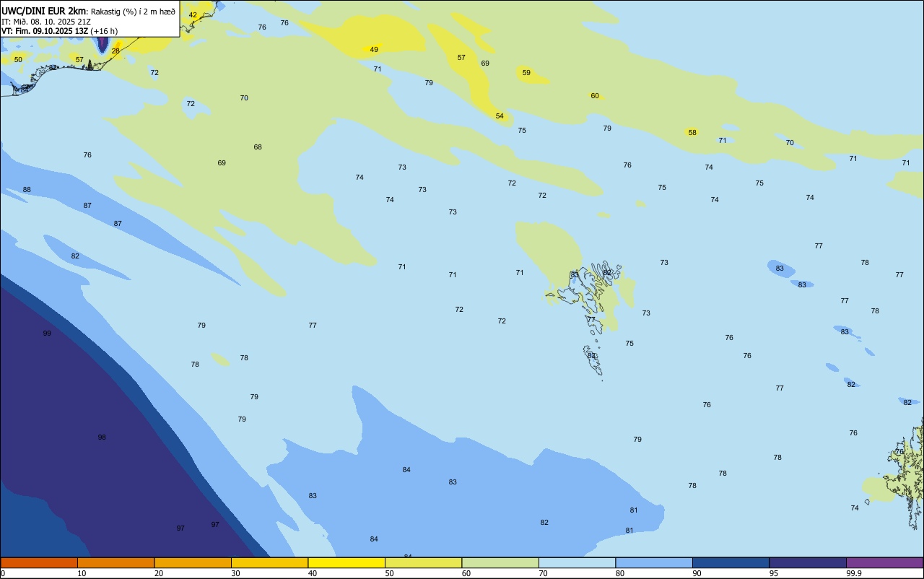Click the map value 59 in yellow spot

click(x=526, y=73)
